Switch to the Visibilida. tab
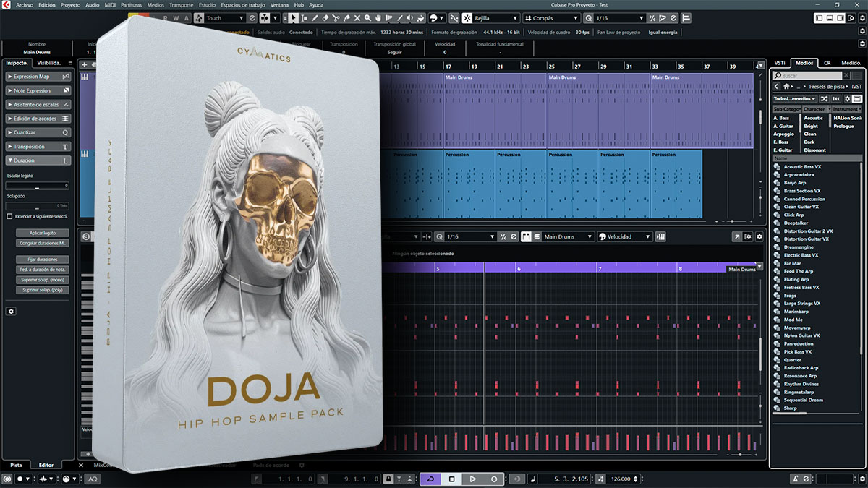 49,63
